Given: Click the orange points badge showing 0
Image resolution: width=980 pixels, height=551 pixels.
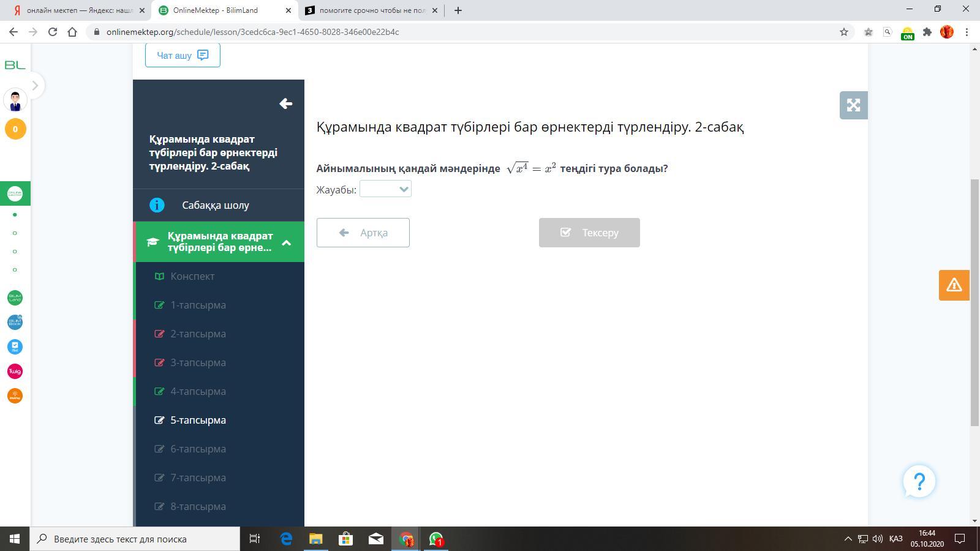Looking at the screenshot, I should [x=15, y=129].
